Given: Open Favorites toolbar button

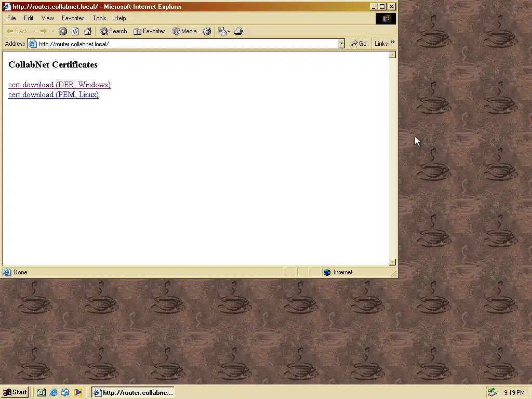Looking at the screenshot, I should tap(149, 31).
